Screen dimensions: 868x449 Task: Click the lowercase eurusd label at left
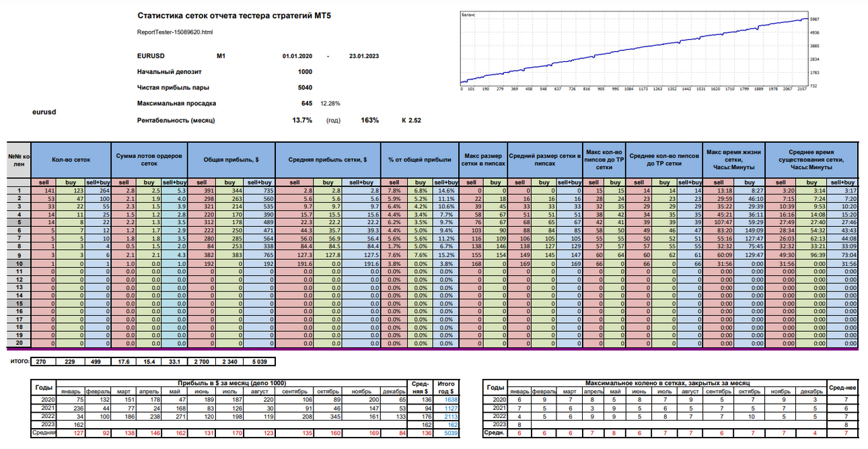tap(44, 112)
